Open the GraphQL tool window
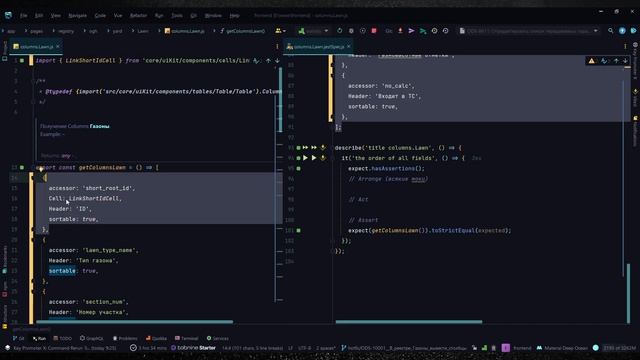This screenshot has width=640, height=360. 91,338
